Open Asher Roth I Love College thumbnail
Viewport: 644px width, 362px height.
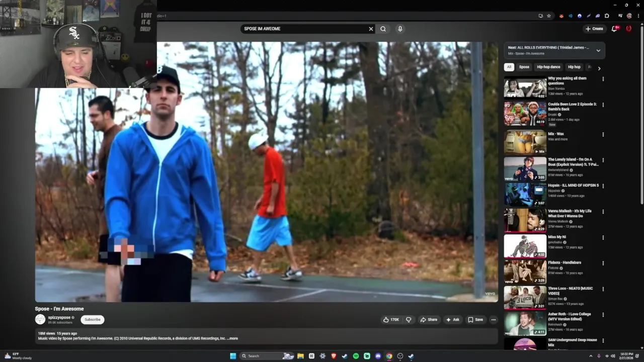[x=525, y=323]
